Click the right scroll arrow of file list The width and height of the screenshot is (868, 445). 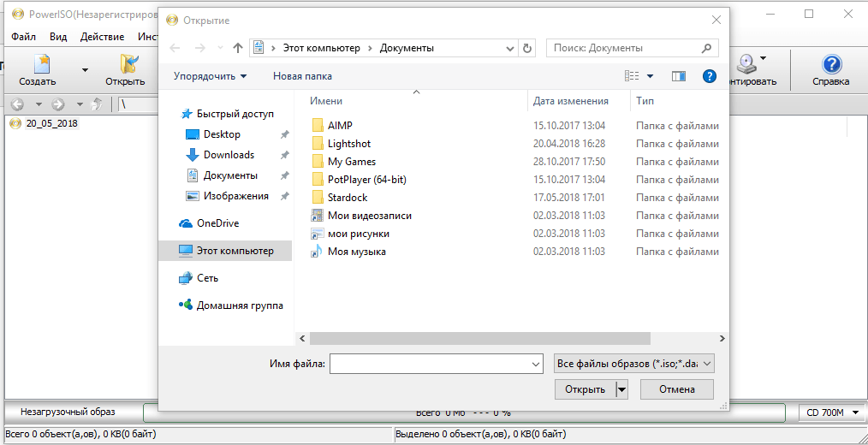click(x=722, y=338)
